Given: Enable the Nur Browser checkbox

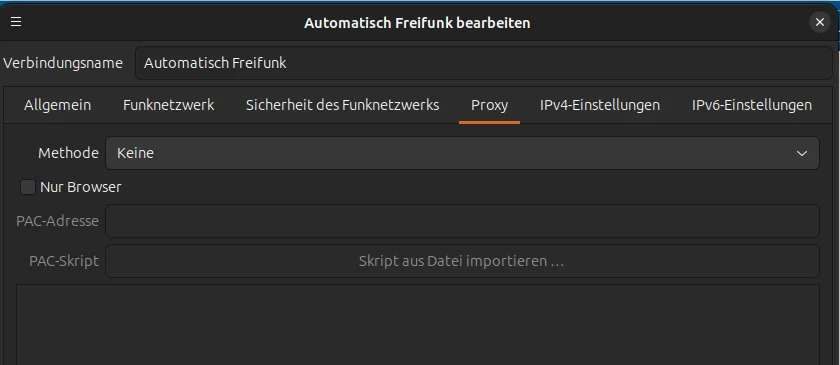Looking at the screenshot, I should pos(28,187).
